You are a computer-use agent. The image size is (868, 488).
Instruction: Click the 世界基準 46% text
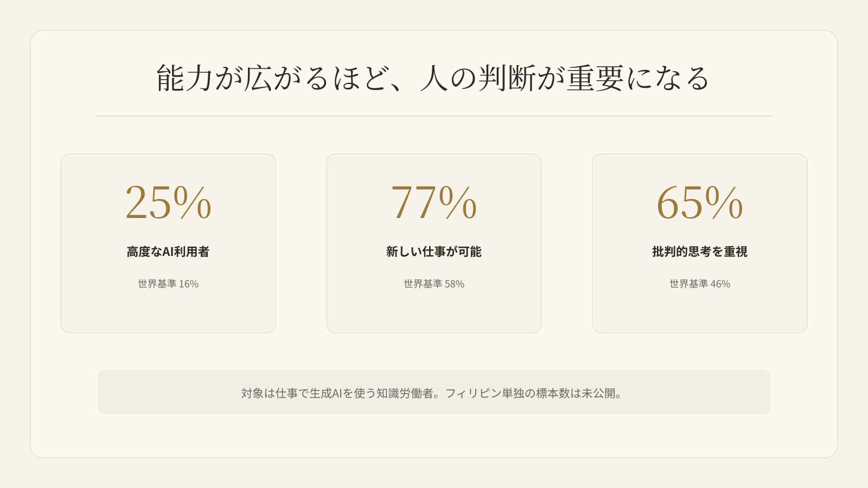700,284
